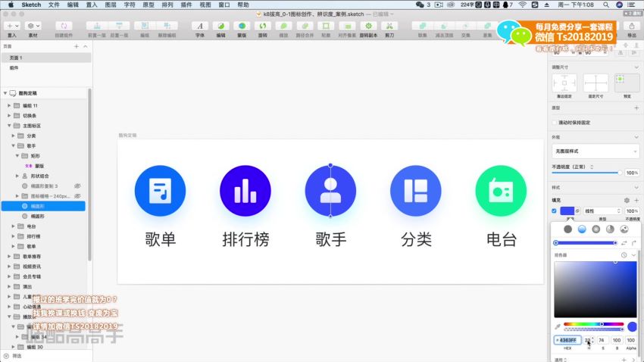Open the 文件 menu
Viewport: 644px width, 362px height.
pyautogui.click(x=54, y=5)
